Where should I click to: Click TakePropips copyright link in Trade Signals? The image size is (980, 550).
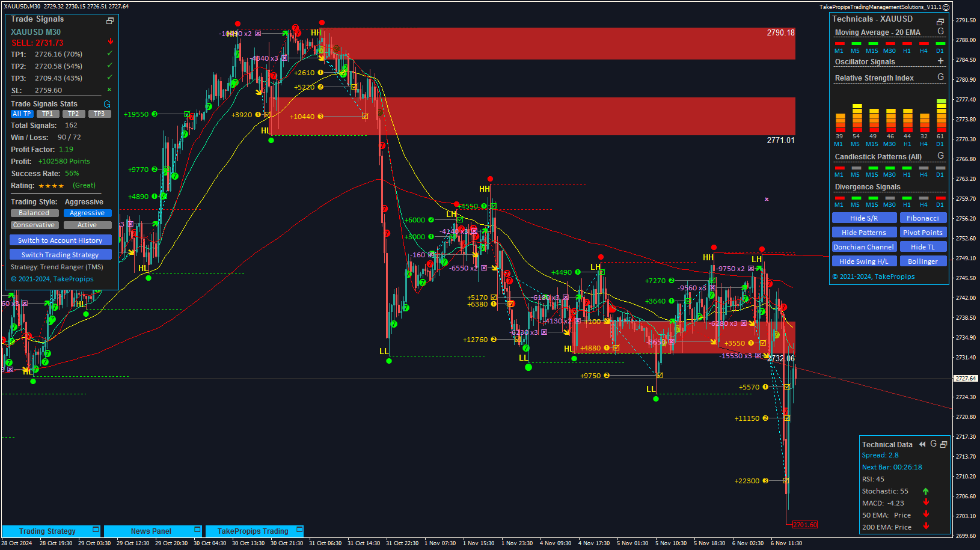coord(52,279)
